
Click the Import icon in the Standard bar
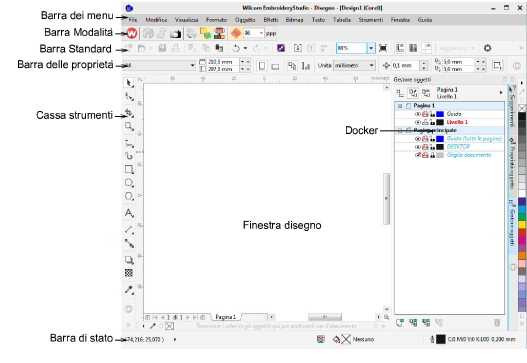[298, 48]
